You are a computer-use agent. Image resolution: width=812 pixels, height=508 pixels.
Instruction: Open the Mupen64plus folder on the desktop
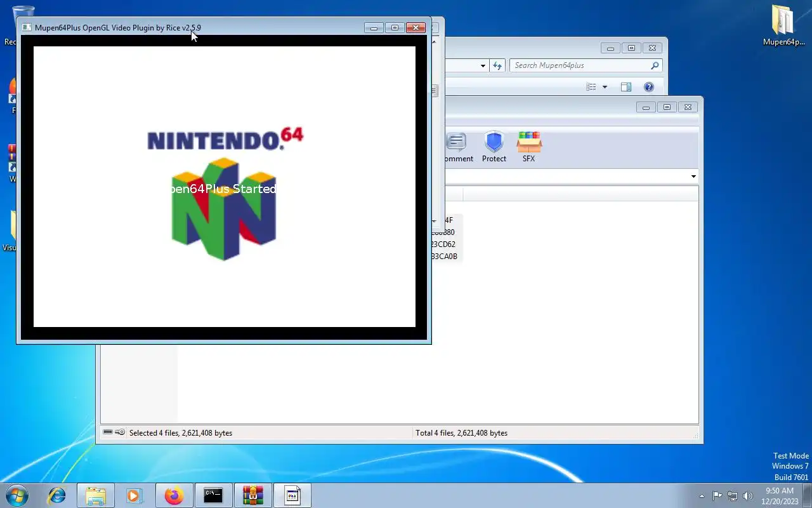tap(783, 25)
